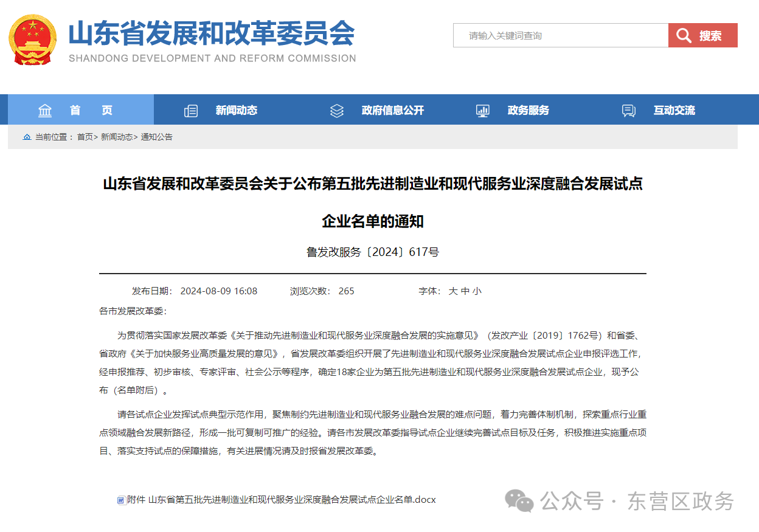Screen dimensions: 759x532
Task: Set font size to 小
Action: 477,291
